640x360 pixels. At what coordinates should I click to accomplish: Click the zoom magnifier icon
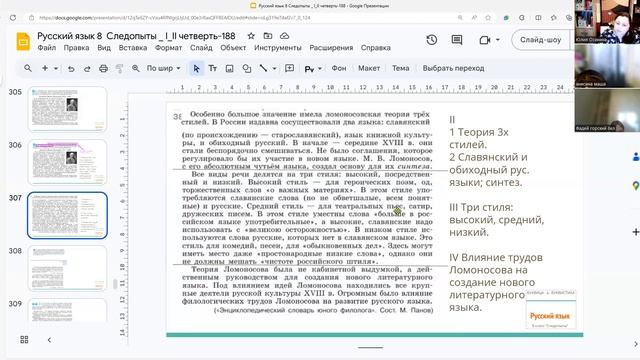coord(136,68)
